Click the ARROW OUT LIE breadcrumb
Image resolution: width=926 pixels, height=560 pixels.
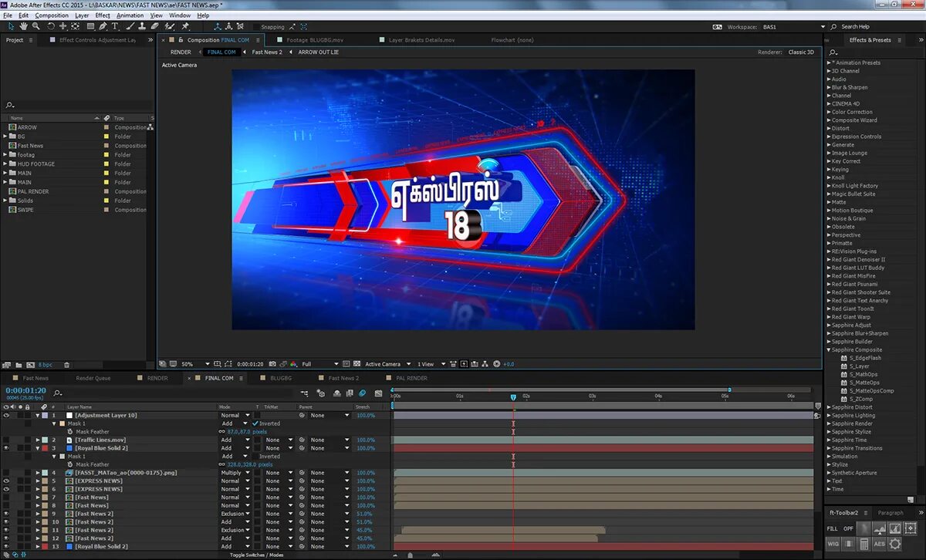click(319, 52)
